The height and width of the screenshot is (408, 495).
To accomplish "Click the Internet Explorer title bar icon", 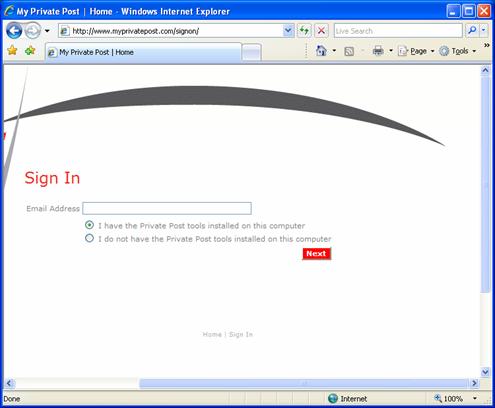I will click(9, 11).
